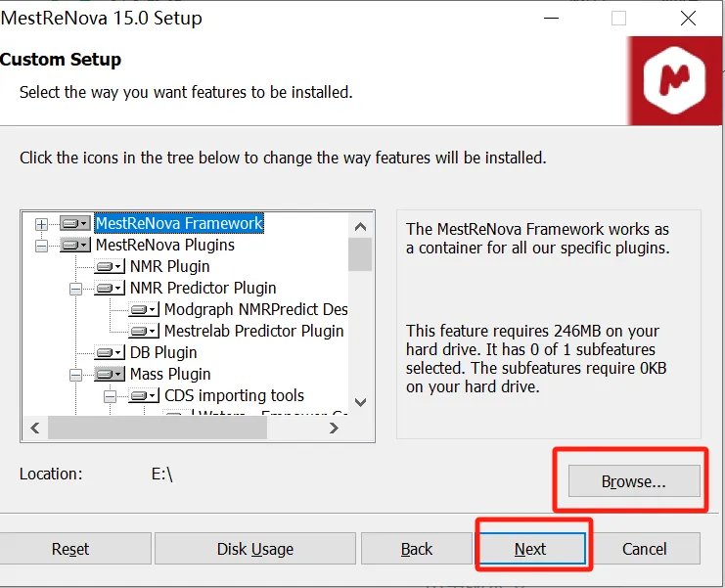This screenshot has width=725, height=588.
Task: Collapse the MestReNova Plugins tree node
Action: [x=42, y=246]
